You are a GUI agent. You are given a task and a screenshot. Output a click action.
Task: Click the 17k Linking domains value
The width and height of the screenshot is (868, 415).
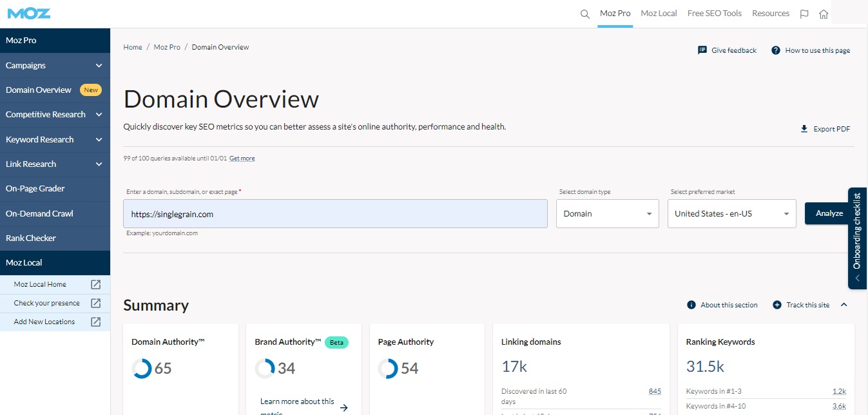click(514, 367)
